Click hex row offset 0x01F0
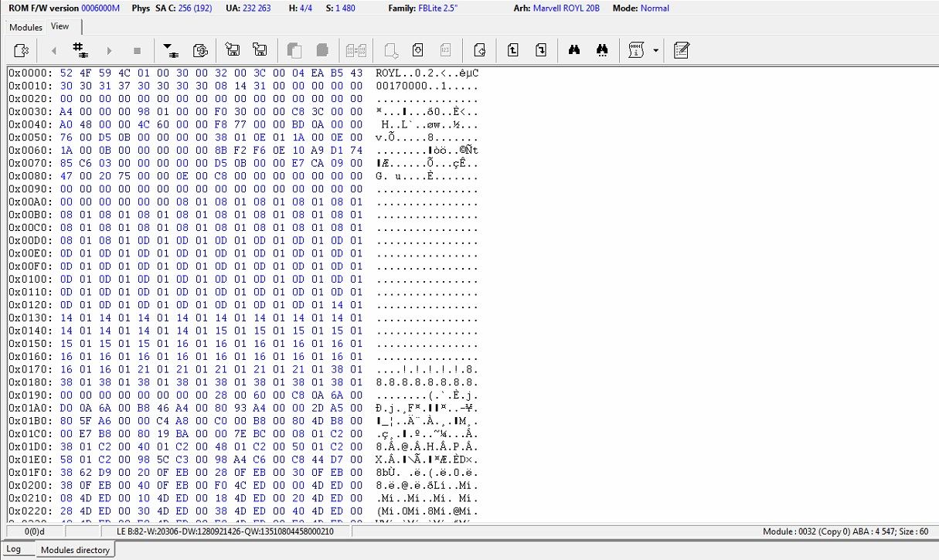This screenshot has width=939, height=560. (31, 472)
